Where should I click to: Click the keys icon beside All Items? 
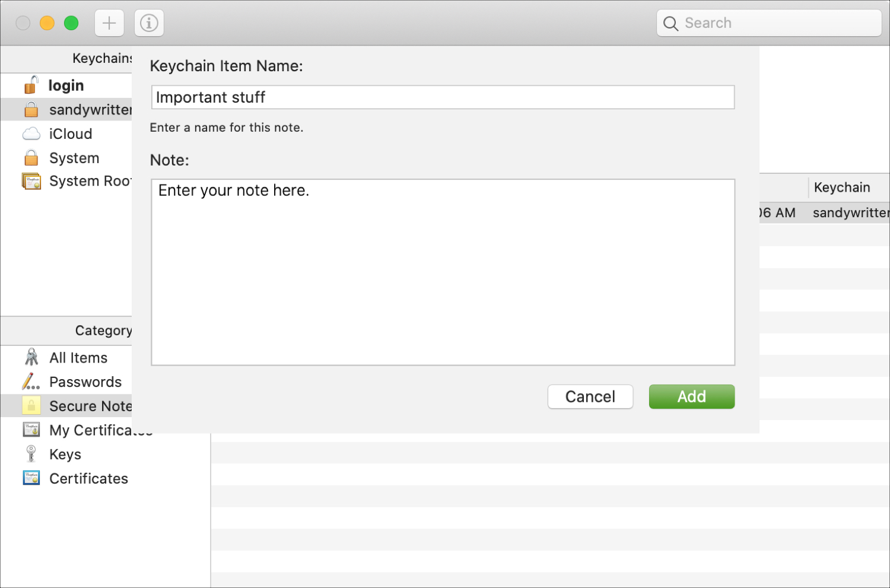[x=31, y=357]
